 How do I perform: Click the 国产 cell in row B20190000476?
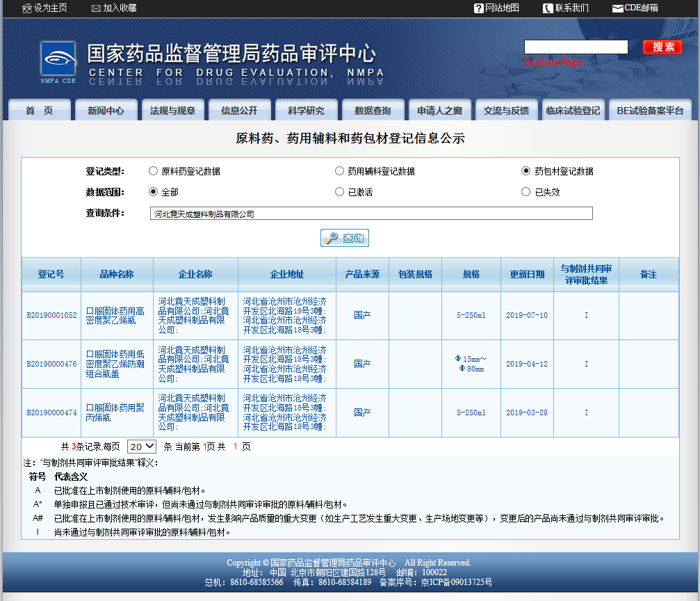[x=362, y=364]
